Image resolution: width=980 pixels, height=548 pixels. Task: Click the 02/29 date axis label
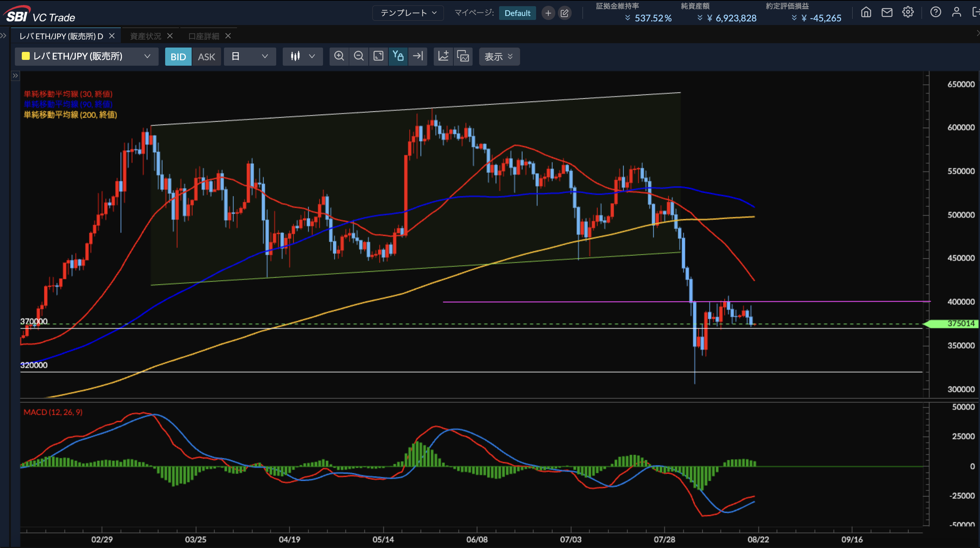tap(102, 539)
